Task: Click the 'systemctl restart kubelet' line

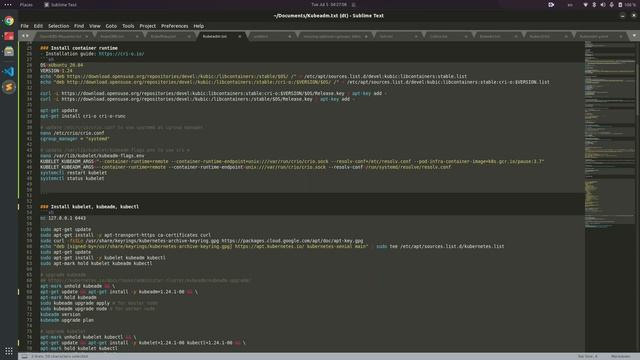Action: point(73,173)
